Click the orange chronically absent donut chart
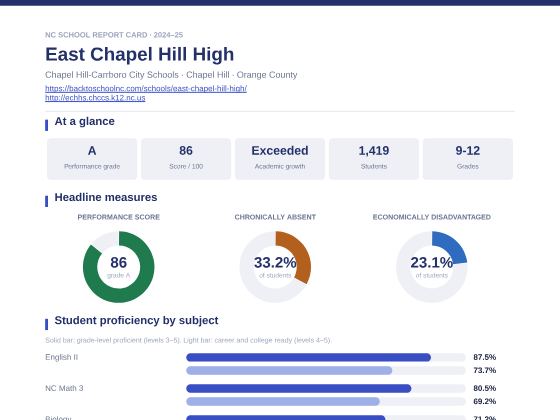Viewport: 560px width, 420px height. (275, 267)
